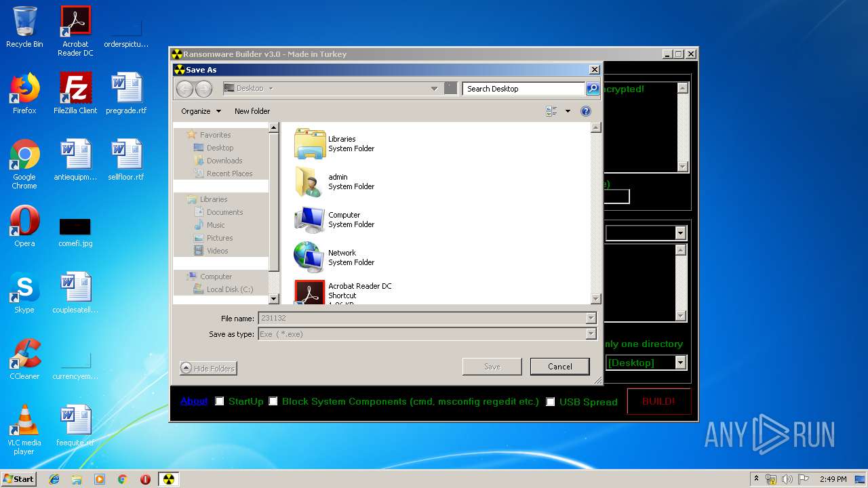Click the BUILD! button in builder
The image size is (868, 488).
click(x=659, y=401)
